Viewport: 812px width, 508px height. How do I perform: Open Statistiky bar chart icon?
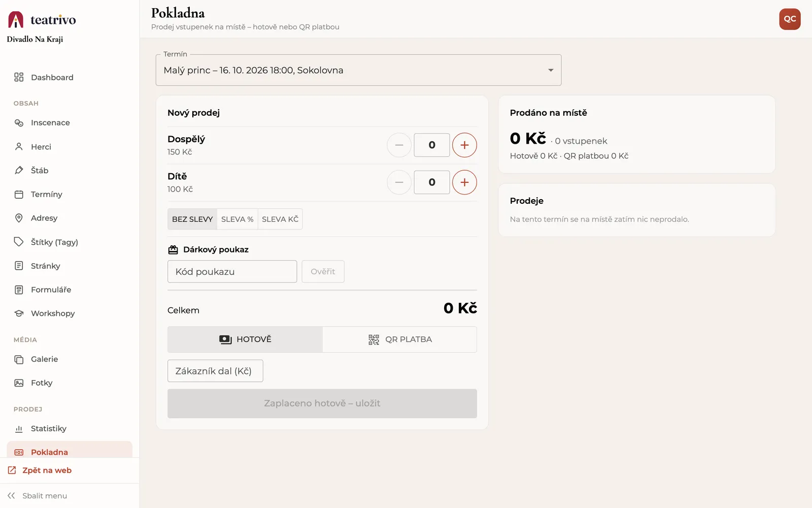19,429
